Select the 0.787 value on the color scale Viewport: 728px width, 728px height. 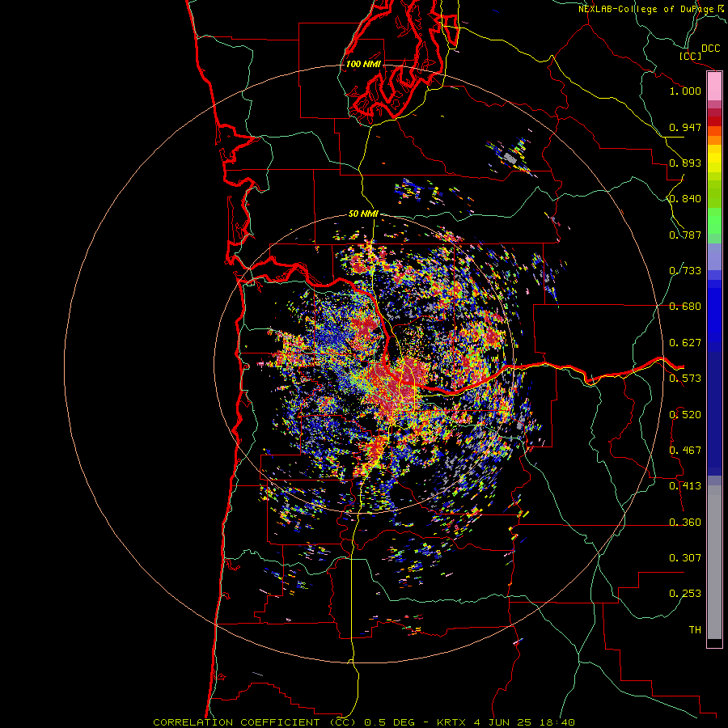[x=685, y=235]
